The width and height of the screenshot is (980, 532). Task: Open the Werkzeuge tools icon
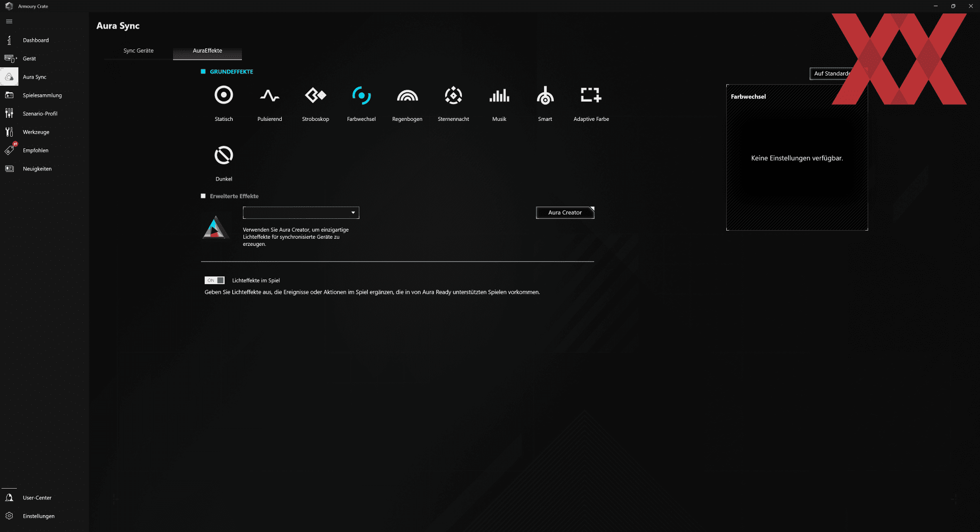[9, 132]
